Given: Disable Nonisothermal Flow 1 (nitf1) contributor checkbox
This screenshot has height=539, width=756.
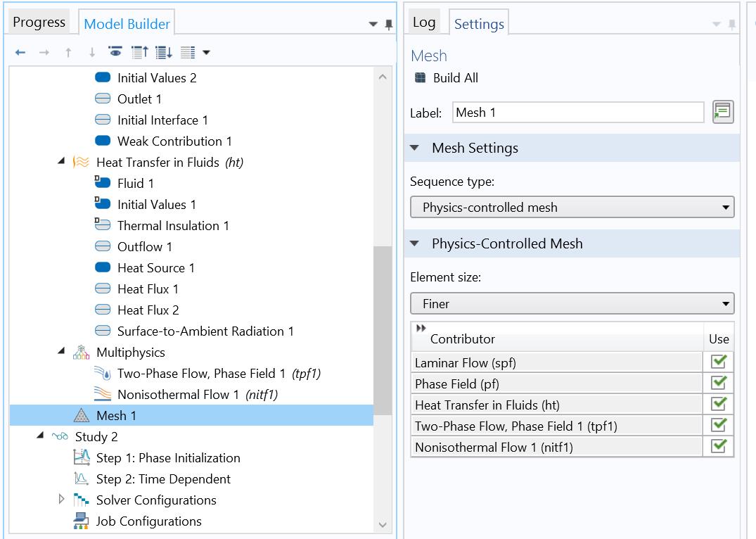Looking at the screenshot, I should pyautogui.click(x=718, y=447).
